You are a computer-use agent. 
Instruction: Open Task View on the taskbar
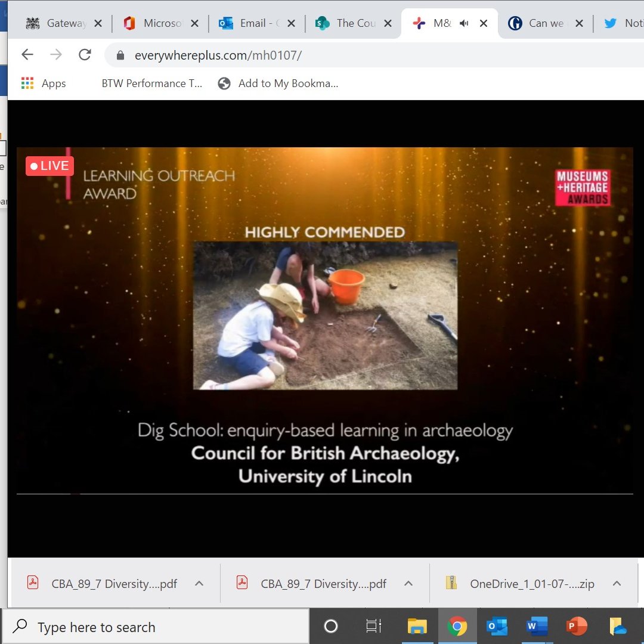373,627
